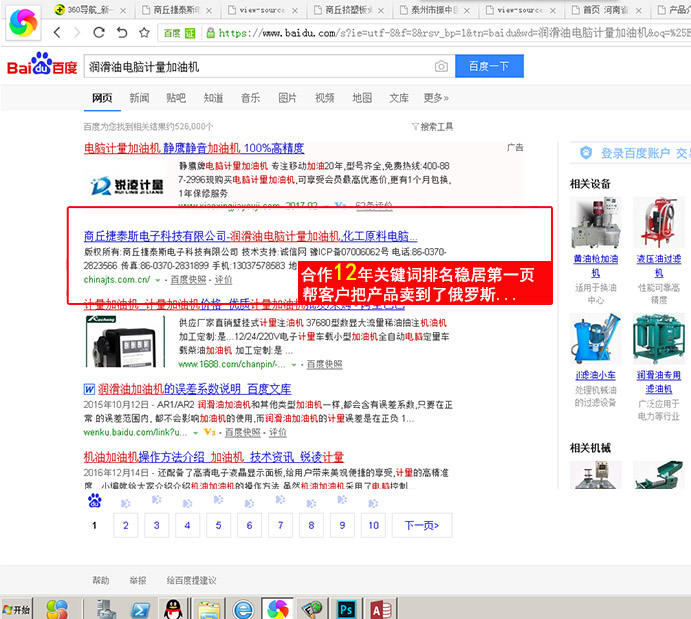The height and width of the screenshot is (619, 691).
Task: Open Internet Explorer from the taskbar
Action: coord(243,610)
